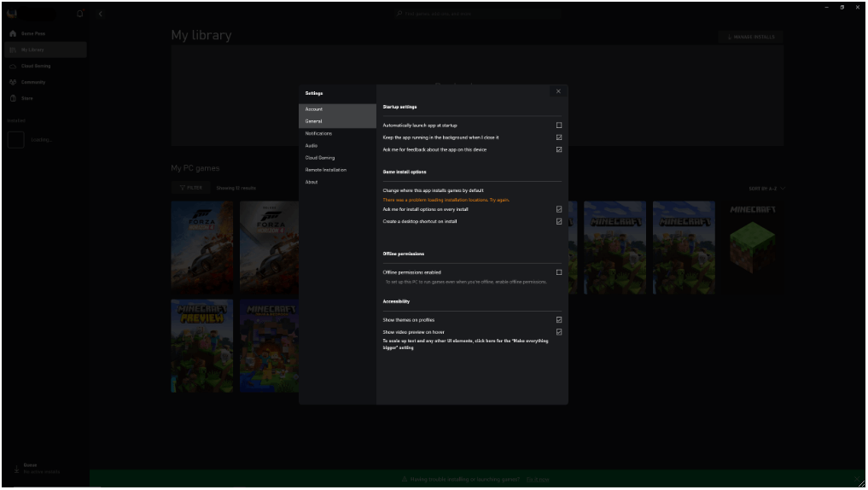Open the profile avatar in the sidebar
Image resolution: width=868 pixels, height=490 pixels.
[x=12, y=14]
